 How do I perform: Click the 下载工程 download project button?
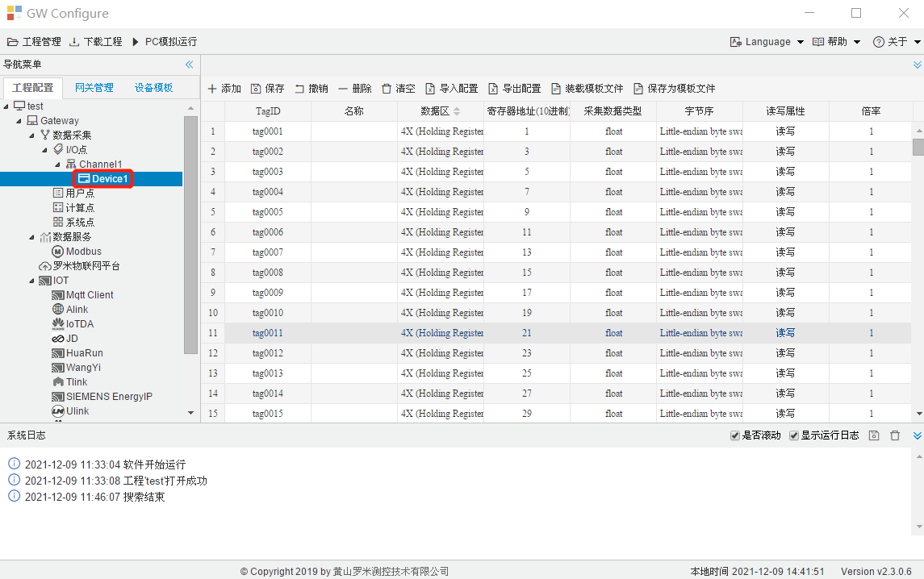[x=95, y=42]
